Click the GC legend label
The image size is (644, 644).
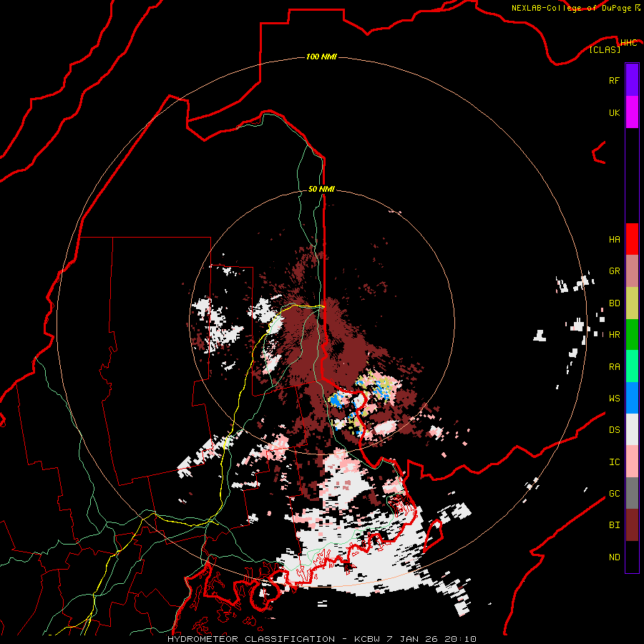[x=615, y=494]
